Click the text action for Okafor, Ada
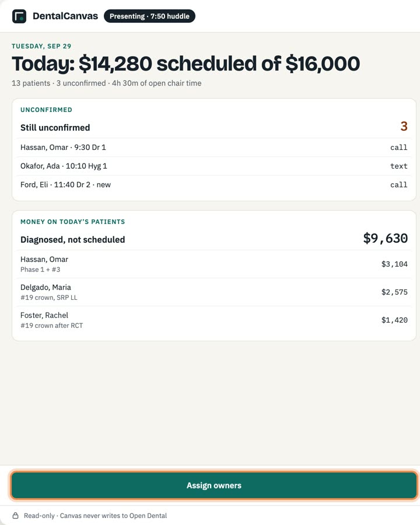420x525 pixels. tap(398, 166)
